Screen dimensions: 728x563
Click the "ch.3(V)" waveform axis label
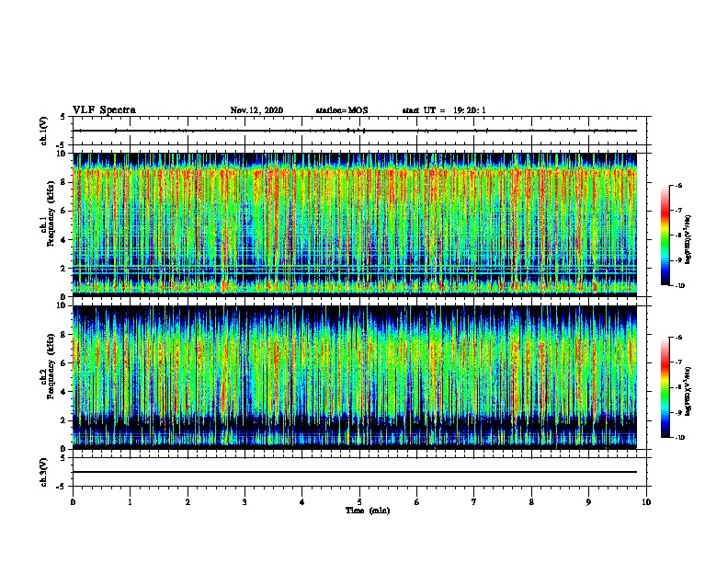44,472
